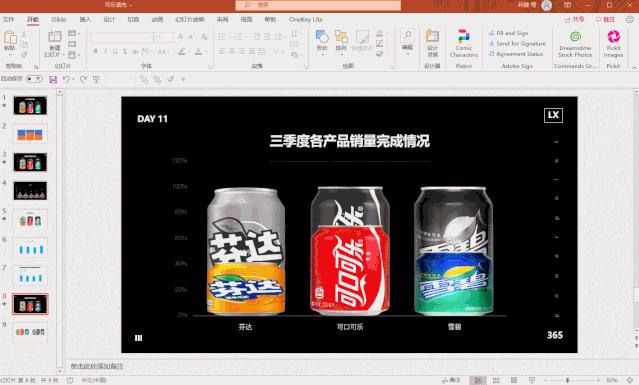Click the Redo arrow icon
Image resolution: width=639 pixels, height=385 pixels.
pos(83,79)
